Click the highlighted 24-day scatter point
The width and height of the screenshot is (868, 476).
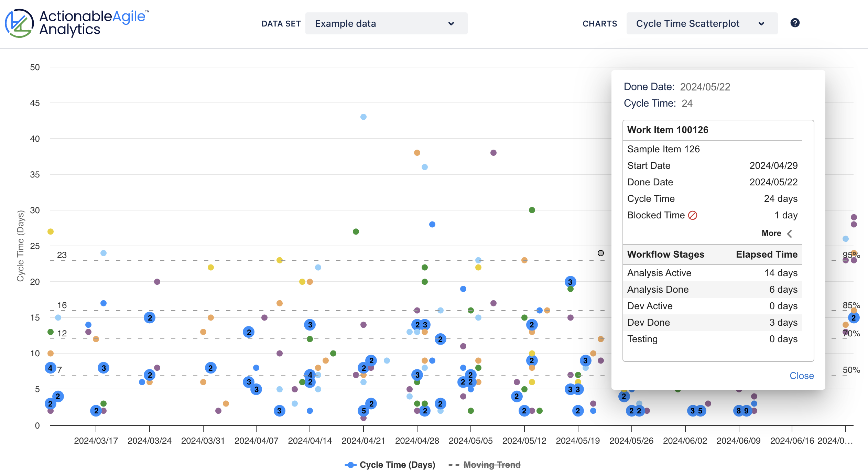[600, 253]
